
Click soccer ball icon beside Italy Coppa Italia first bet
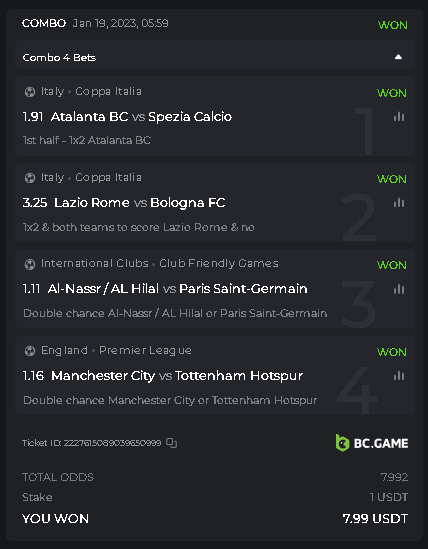pyautogui.click(x=30, y=92)
